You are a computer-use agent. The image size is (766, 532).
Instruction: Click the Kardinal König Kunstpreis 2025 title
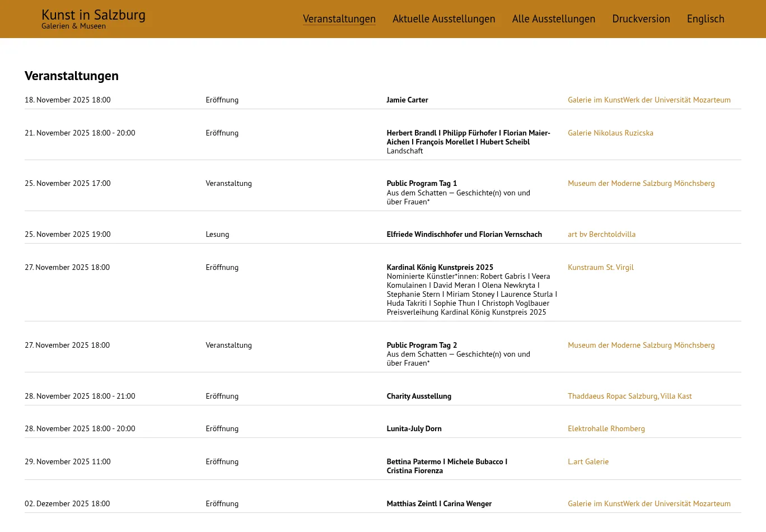[x=440, y=268]
